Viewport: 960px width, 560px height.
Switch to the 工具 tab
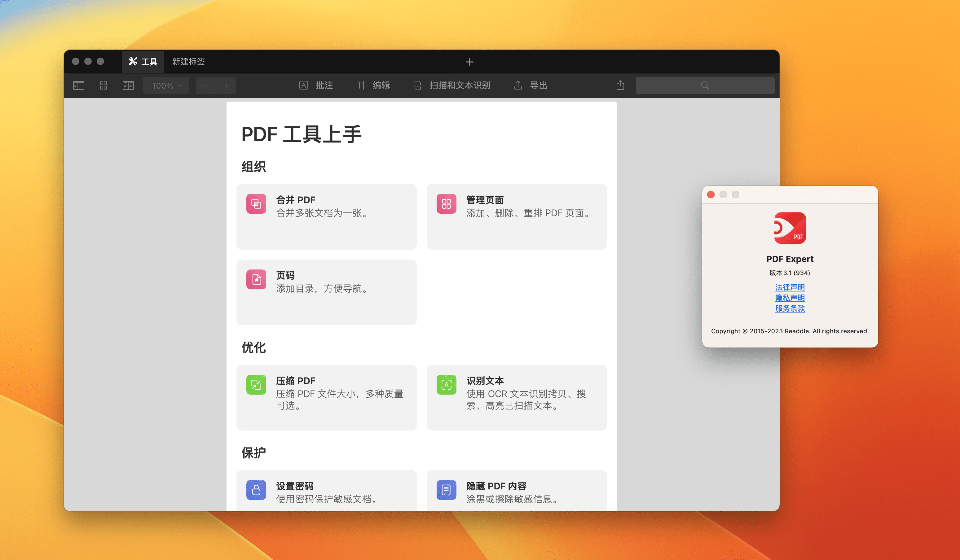[x=143, y=62]
